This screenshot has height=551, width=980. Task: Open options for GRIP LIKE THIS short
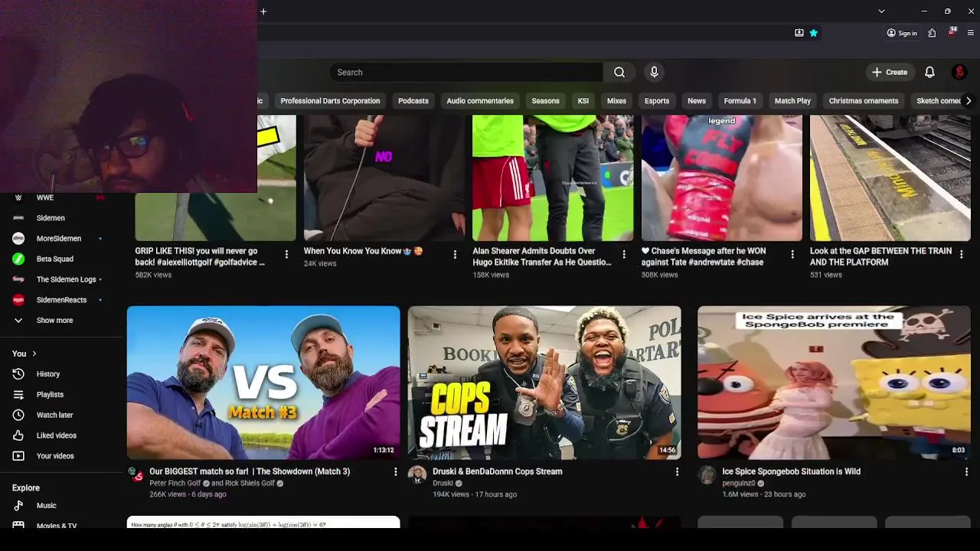286,255
